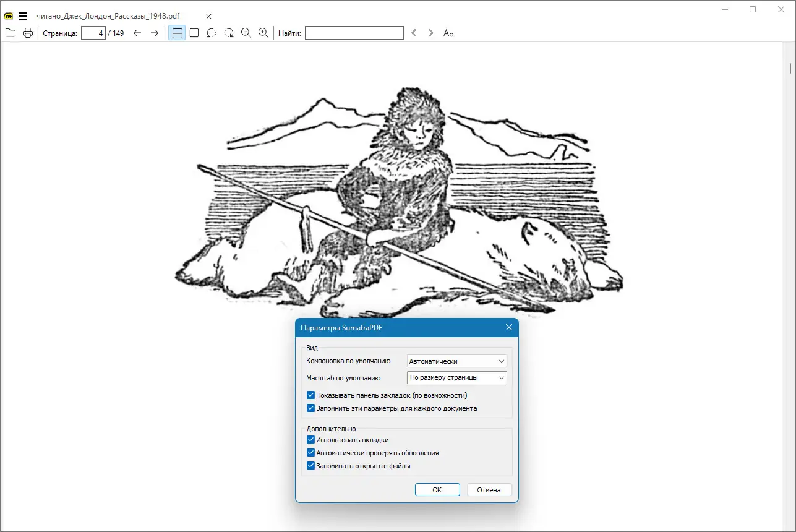Focus the Найти search field
The width and height of the screenshot is (796, 532).
click(354, 33)
